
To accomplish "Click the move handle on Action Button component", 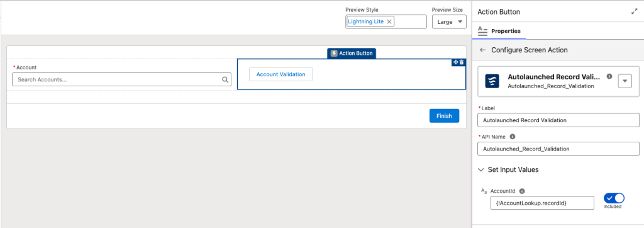I will [x=455, y=62].
